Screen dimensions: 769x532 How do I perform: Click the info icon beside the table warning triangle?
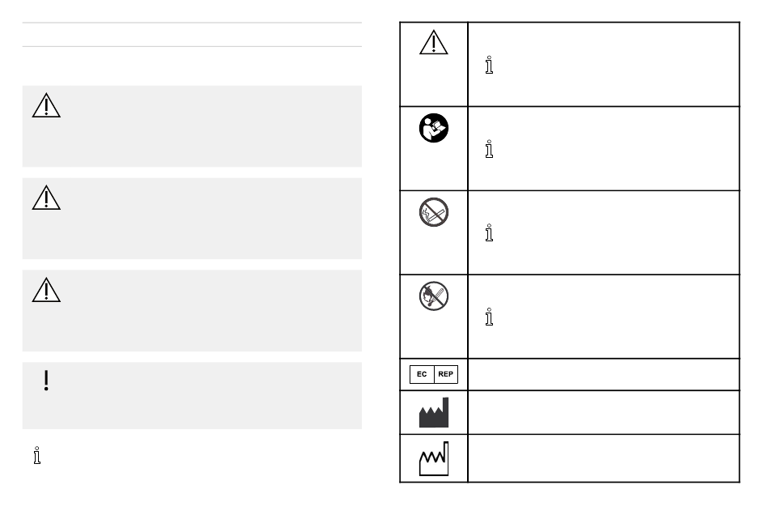tap(489, 65)
